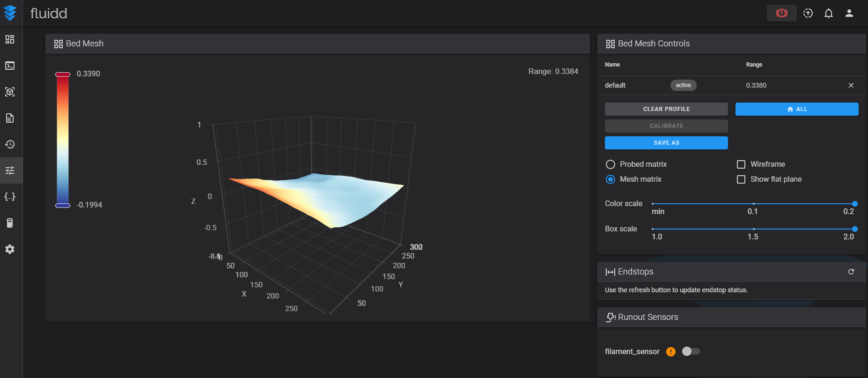
Task: Click the emergency stop icon
Action: pos(781,13)
